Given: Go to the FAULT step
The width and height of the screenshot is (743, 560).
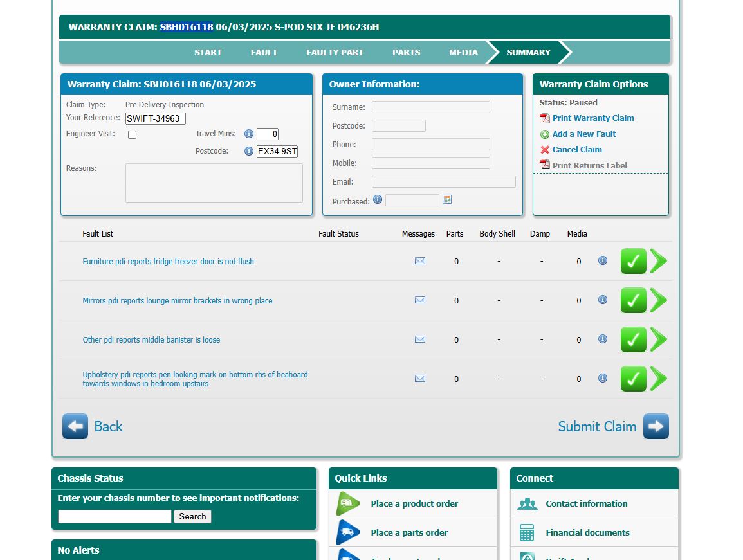Looking at the screenshot, I should (264, 53).
